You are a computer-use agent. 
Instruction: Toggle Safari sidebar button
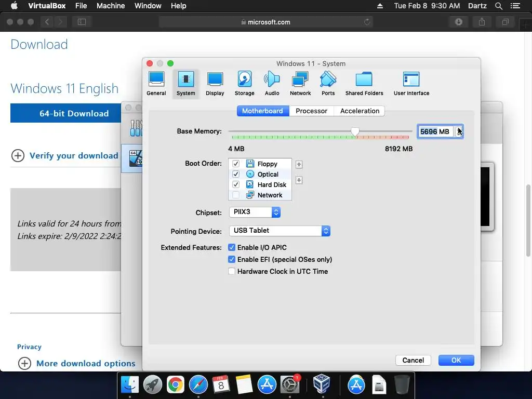(82, 22)
